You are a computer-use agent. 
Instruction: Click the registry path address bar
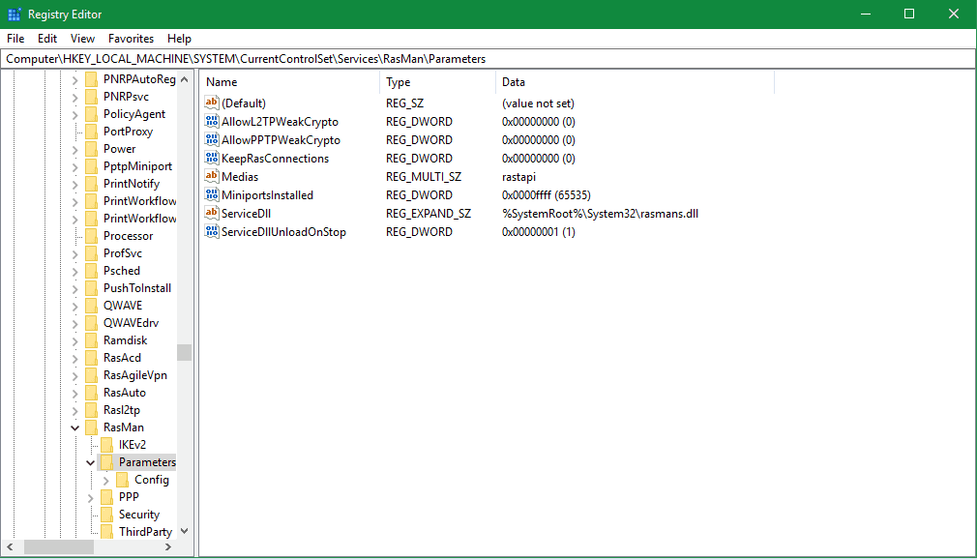[484, 59]
